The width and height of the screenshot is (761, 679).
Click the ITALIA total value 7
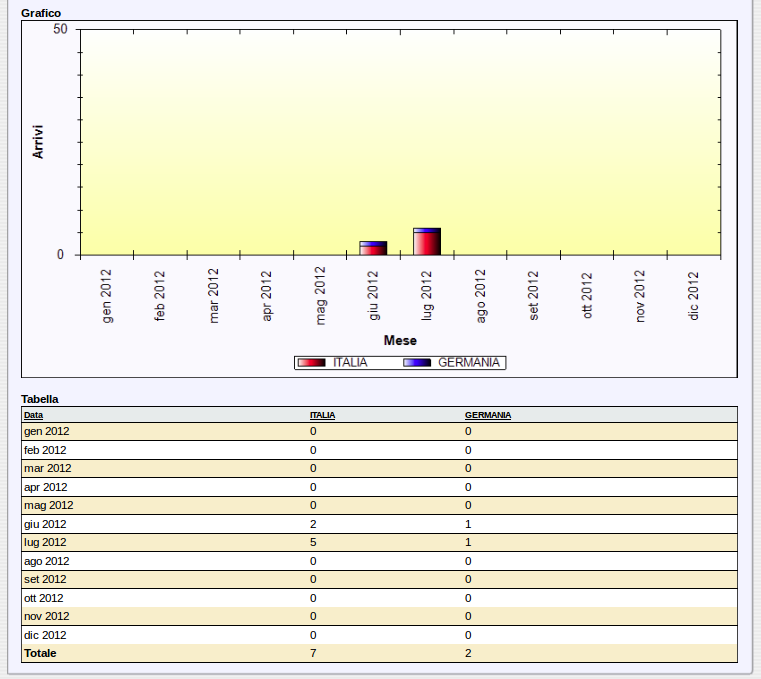[313, 653]
